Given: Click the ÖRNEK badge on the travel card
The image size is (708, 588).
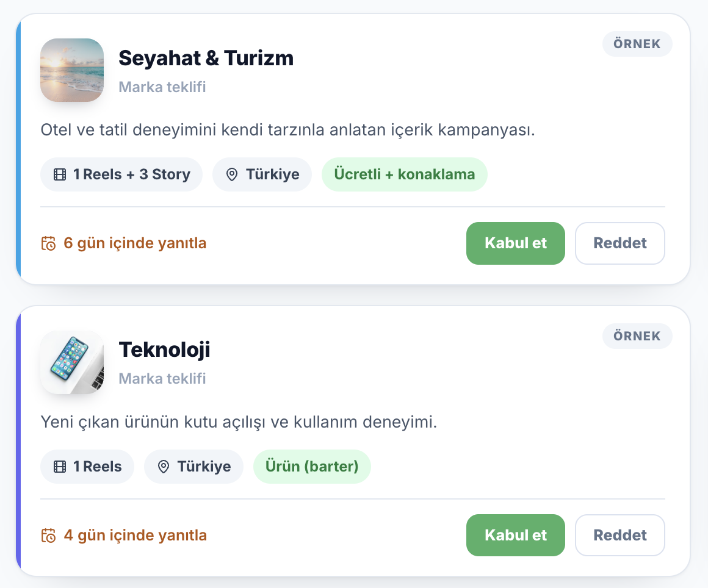Looking at the screenshot, I should click(x=637, y=44).
